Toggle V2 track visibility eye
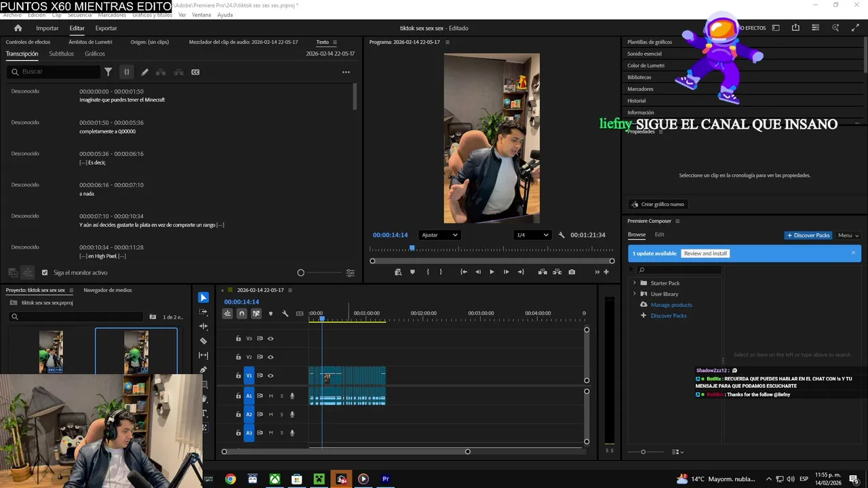This screenshot has width=868, height=488. pyautogui.click(x=271, y=357)
